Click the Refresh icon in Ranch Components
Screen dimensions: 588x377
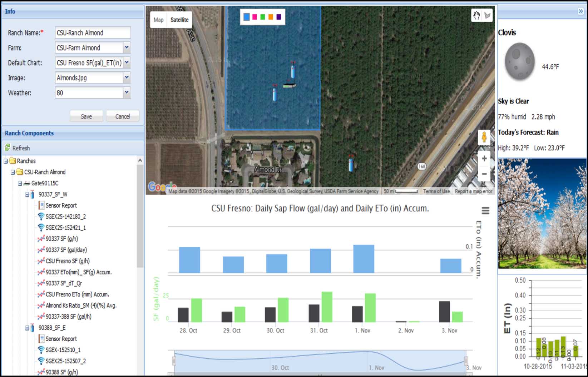click(x=8, y=148)
